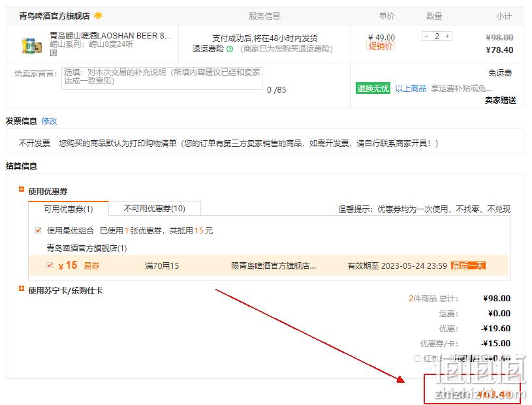Image resolution: width=532 pixels, height=405 pixels.
Task: Click the 卖家赠送 text
Action: tap(500, 100)
